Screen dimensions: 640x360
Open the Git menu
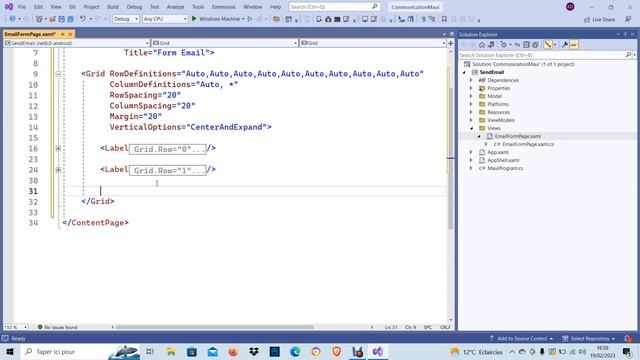pyautogui.click(x=72, y=7)
